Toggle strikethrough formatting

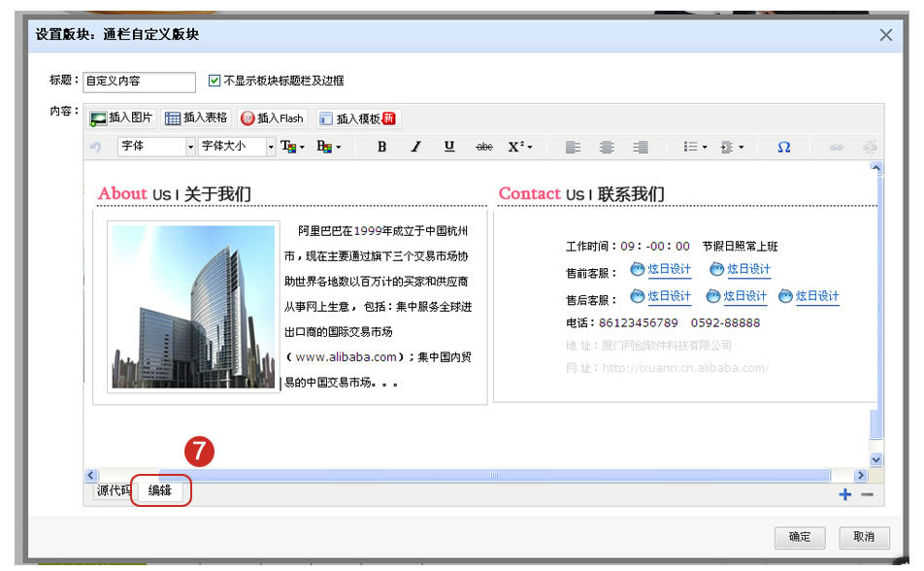(483, 147)
